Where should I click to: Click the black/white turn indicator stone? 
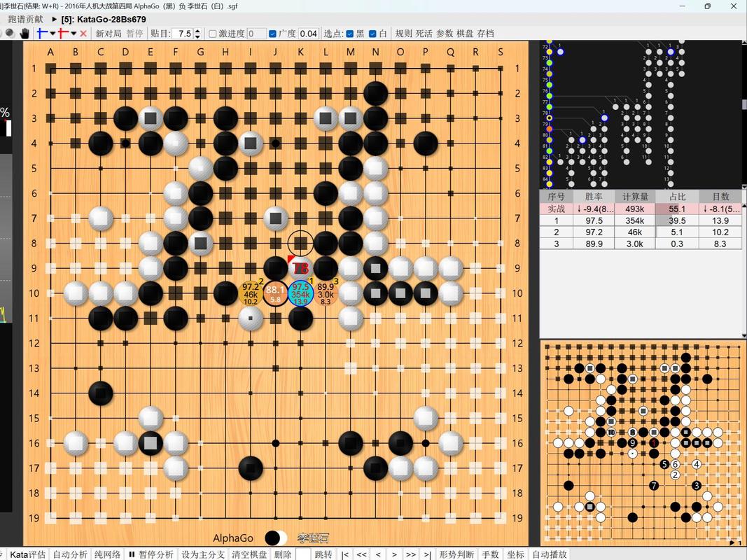[x=276, y=538]
